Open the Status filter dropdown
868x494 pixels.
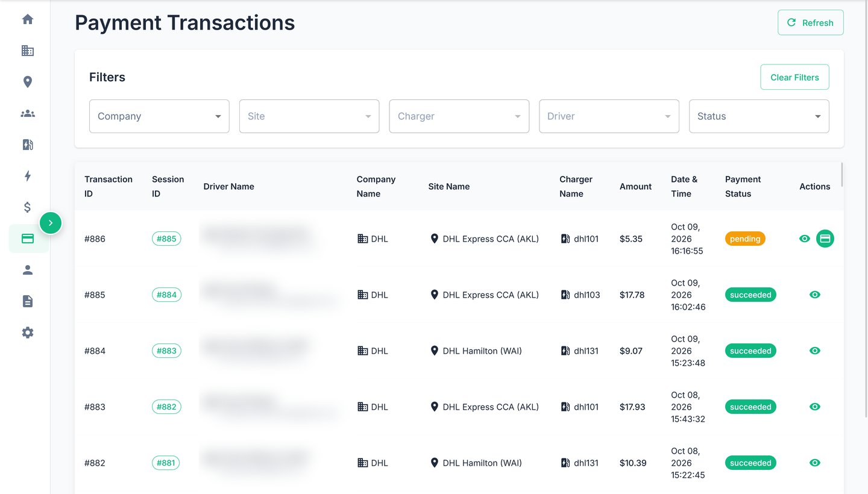click(x=759, y=116)
